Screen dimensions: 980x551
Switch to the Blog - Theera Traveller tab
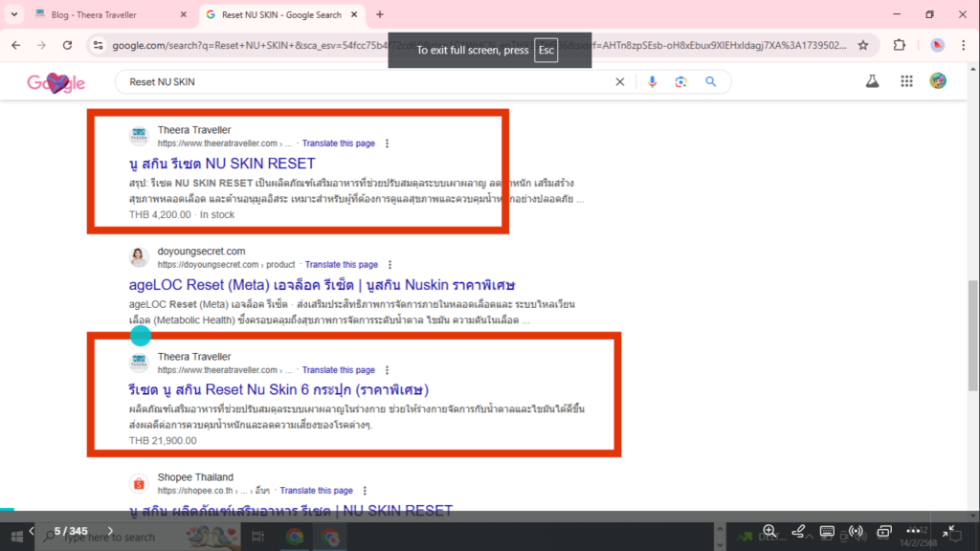click(96, 14)
